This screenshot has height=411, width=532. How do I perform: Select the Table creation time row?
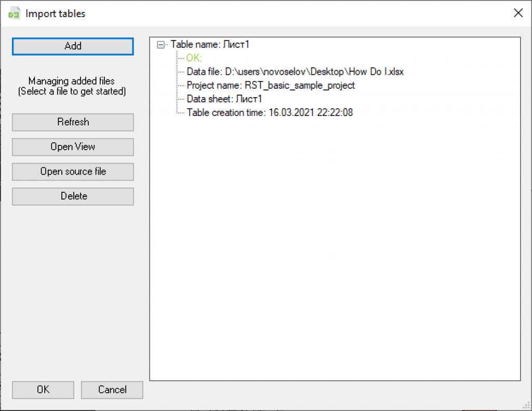click(x=270, y=112)
